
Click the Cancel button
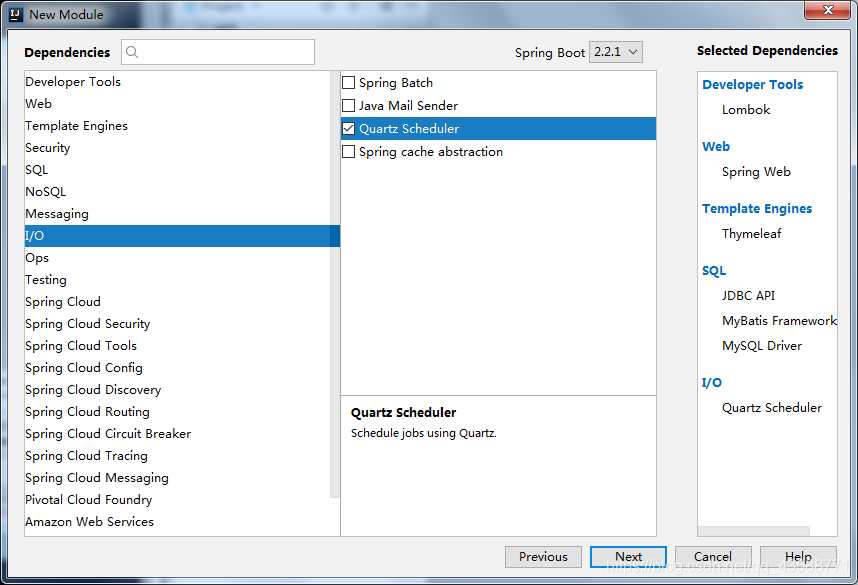[x=713, y=557]
